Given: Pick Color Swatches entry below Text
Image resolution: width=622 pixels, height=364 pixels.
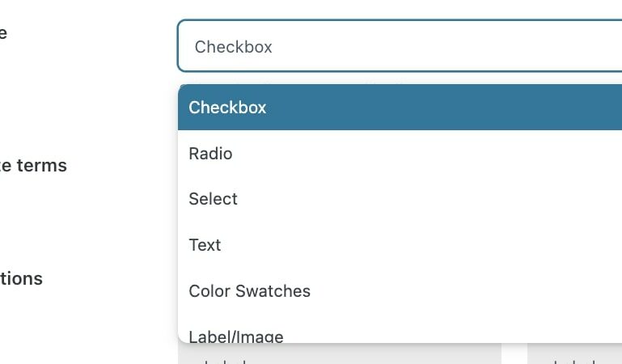Looking at the screenshot, I should point(400,291).
